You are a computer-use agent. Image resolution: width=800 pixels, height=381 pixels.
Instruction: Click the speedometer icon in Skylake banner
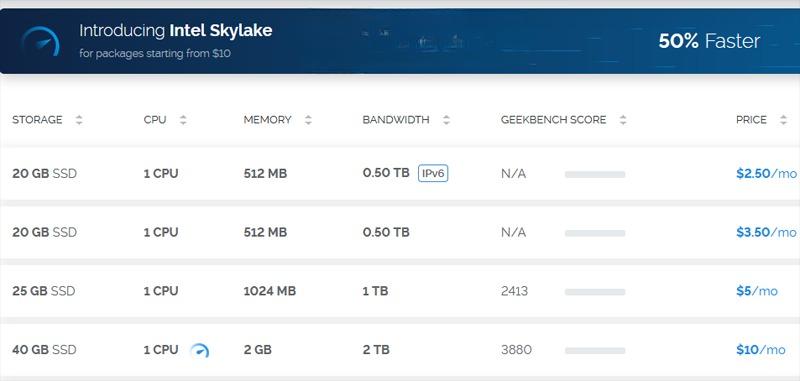41,41
